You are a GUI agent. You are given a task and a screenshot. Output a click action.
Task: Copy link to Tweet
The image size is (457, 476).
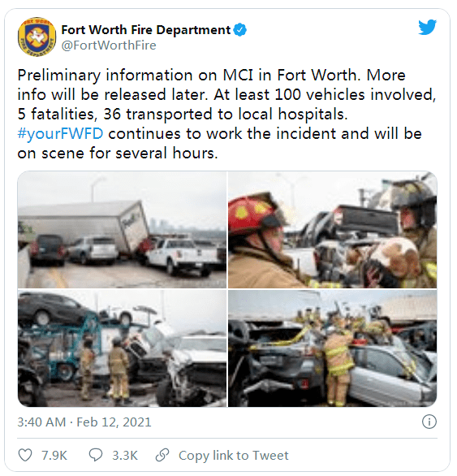tap(233, 456)
